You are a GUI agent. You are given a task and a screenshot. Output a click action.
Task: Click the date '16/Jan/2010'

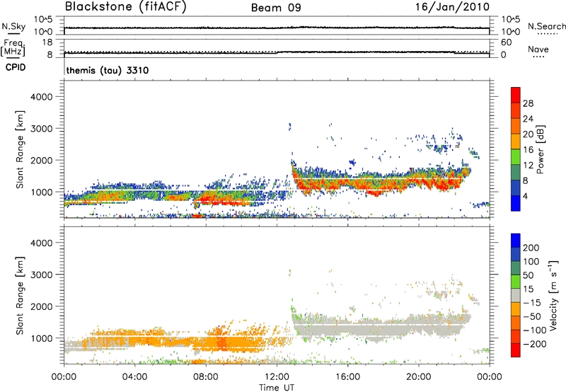(x=452, y=6)
